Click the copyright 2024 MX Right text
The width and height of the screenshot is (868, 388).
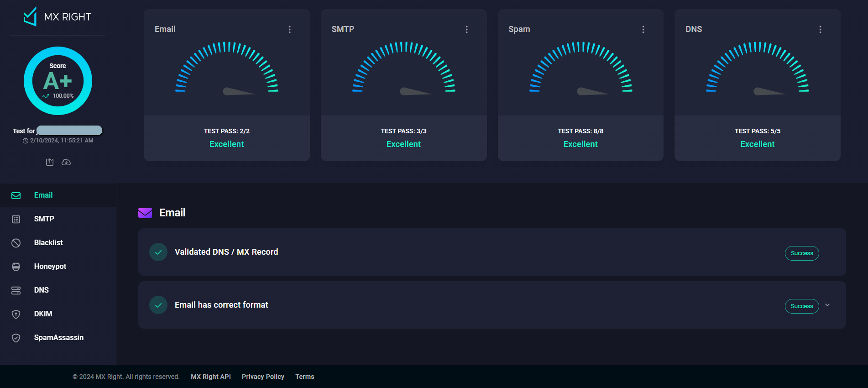[x=126, y=377]
